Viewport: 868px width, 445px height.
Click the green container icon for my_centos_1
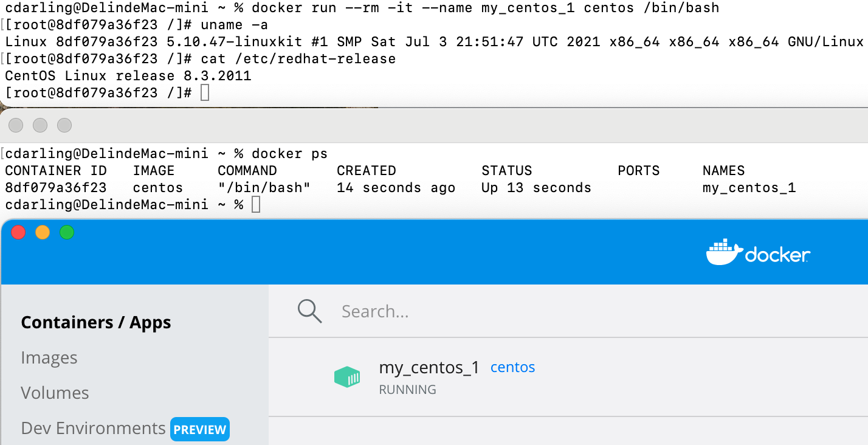347,377
